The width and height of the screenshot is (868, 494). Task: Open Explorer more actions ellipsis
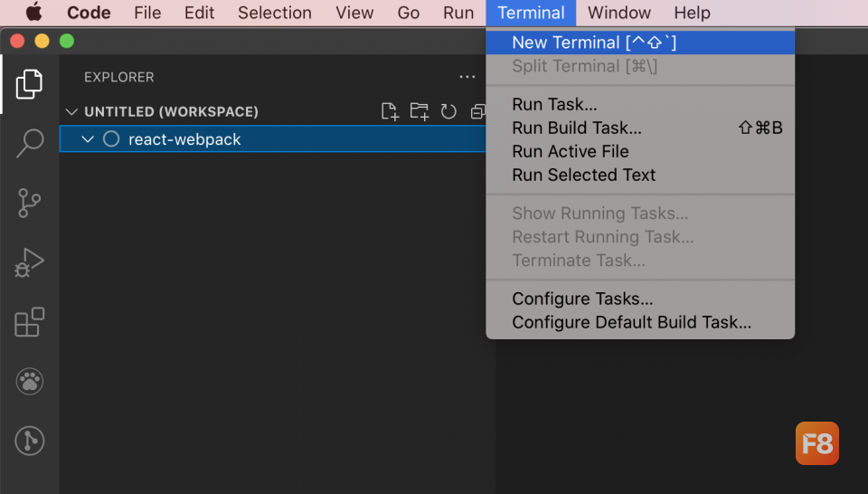pos(467,77)
